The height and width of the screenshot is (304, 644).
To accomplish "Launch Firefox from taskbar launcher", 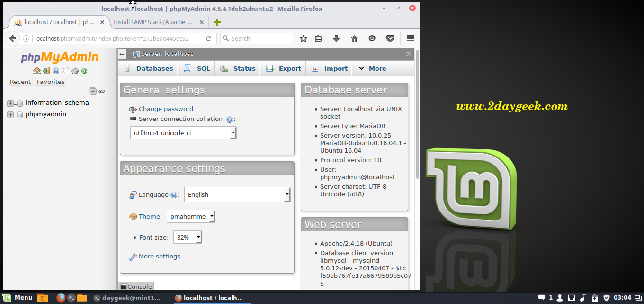I will click(61, 298).
